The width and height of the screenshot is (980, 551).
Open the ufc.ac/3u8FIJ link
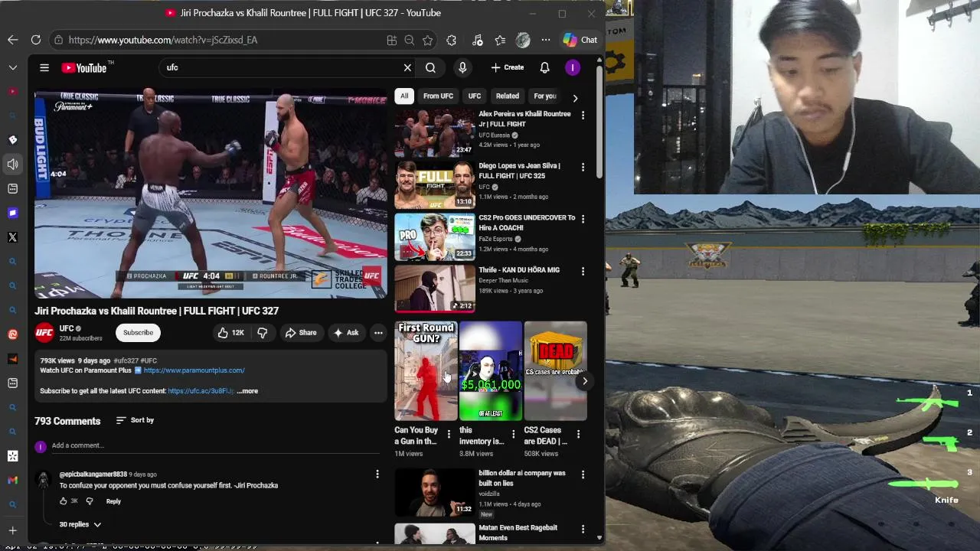pyautogui.click(x=201, y=391)
